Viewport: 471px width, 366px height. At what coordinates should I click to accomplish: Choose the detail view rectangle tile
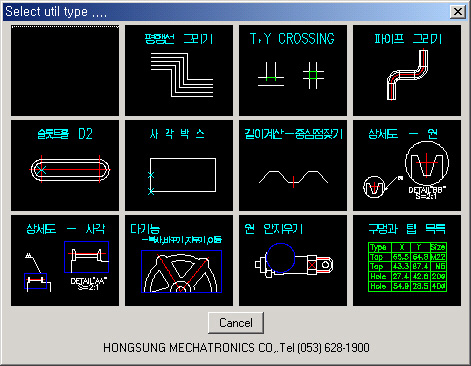click(x=65, y=260)
